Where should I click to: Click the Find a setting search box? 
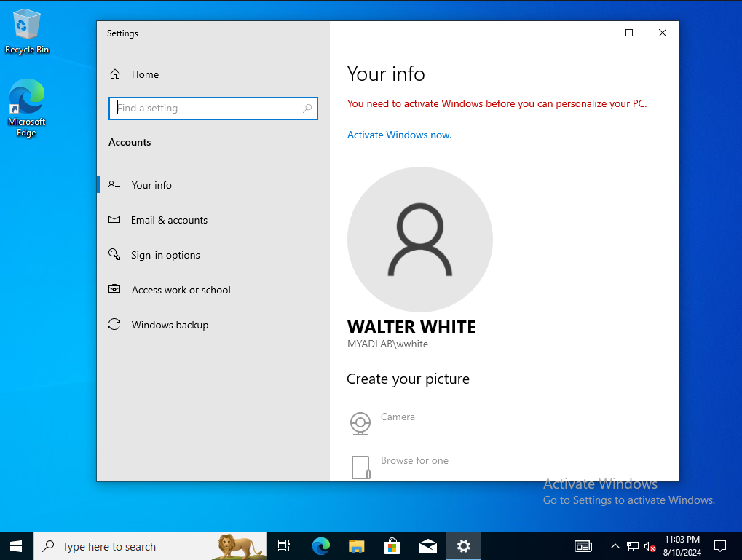click(x=213, y=108)
